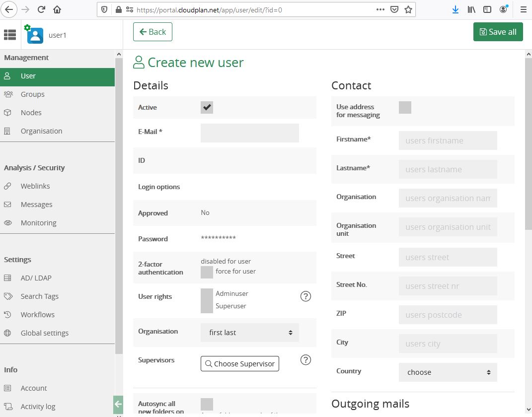Screen dimensions: 532x417
Task: Click the apps grid icon top left
Action: (x=9, y=34)
